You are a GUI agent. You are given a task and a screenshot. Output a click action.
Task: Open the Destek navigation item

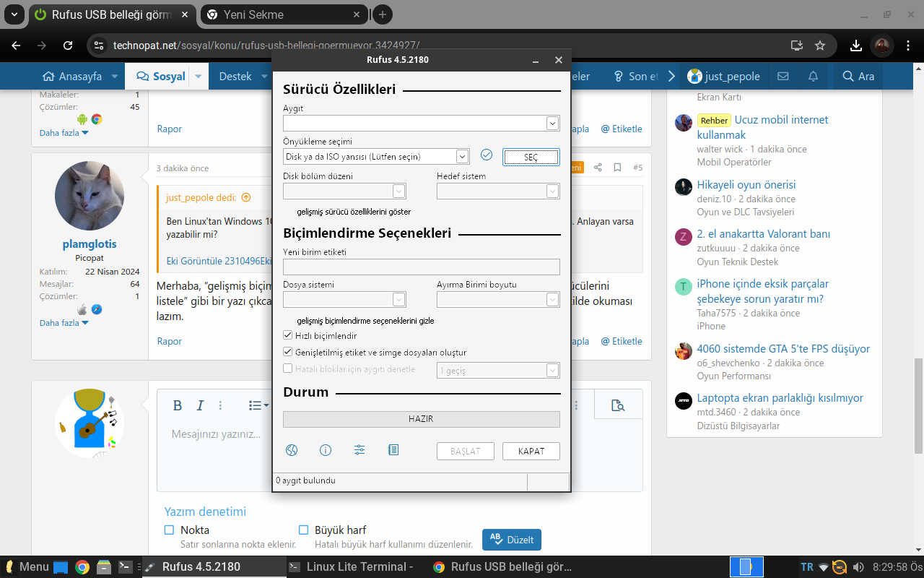click(x=235, y=76)
